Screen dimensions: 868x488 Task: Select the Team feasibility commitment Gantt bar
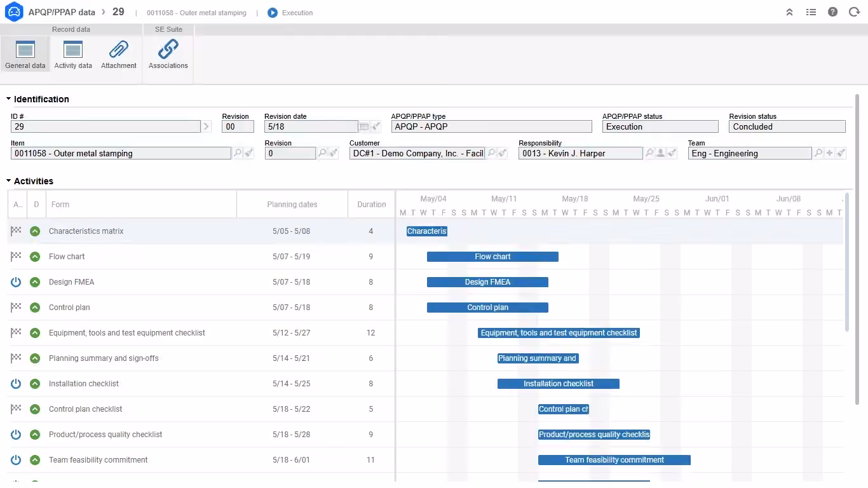click(x=614, y=460)
